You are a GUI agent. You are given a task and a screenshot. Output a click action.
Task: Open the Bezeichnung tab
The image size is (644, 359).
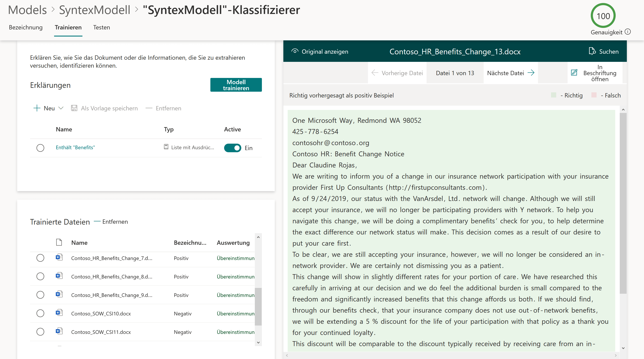[26, 27]
